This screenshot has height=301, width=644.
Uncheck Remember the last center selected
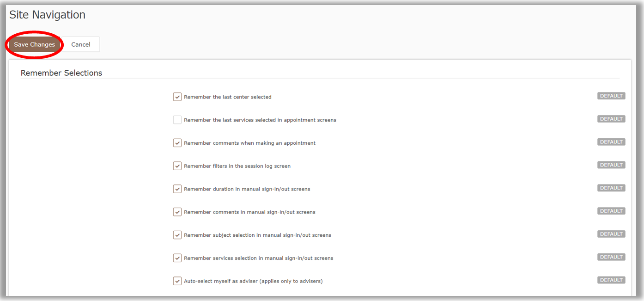177,97
